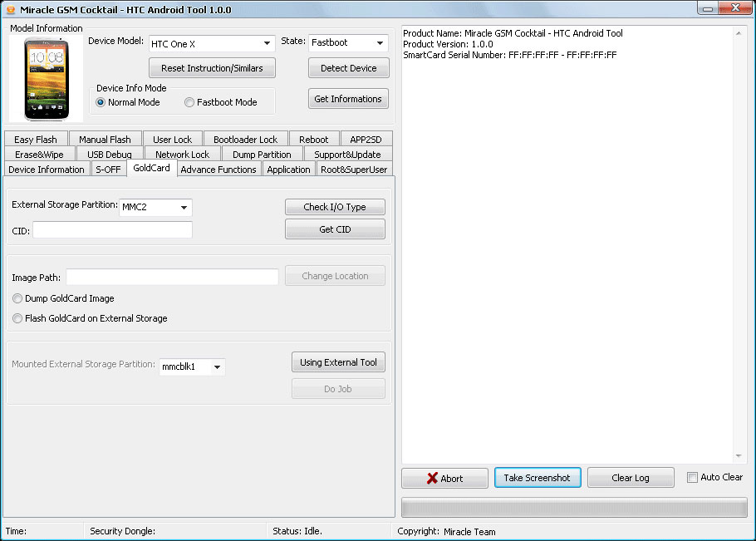Go to the Reboot tab

[313, 140]
